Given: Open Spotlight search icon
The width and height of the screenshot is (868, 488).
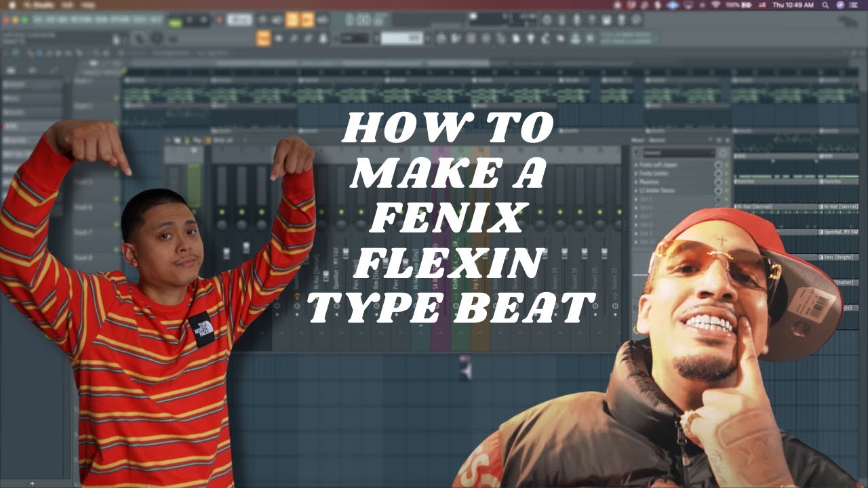Looking at the screenshot, I should (x=824, y=5).
